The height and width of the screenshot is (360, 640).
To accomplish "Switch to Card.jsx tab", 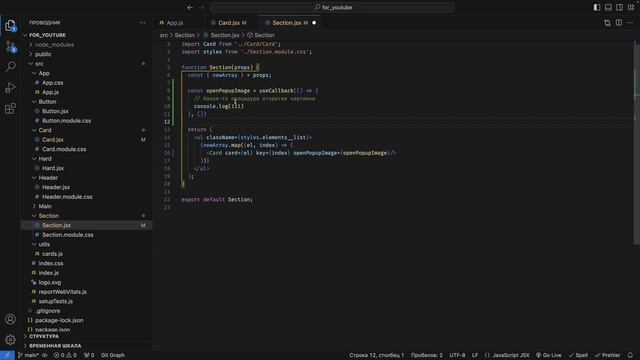I will point(229,23).
